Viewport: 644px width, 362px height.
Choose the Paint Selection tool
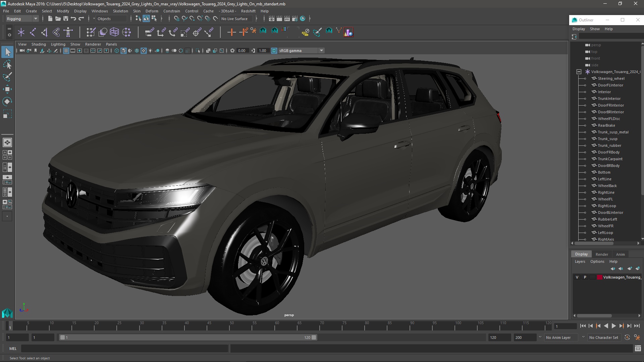(x=7, y=77)
